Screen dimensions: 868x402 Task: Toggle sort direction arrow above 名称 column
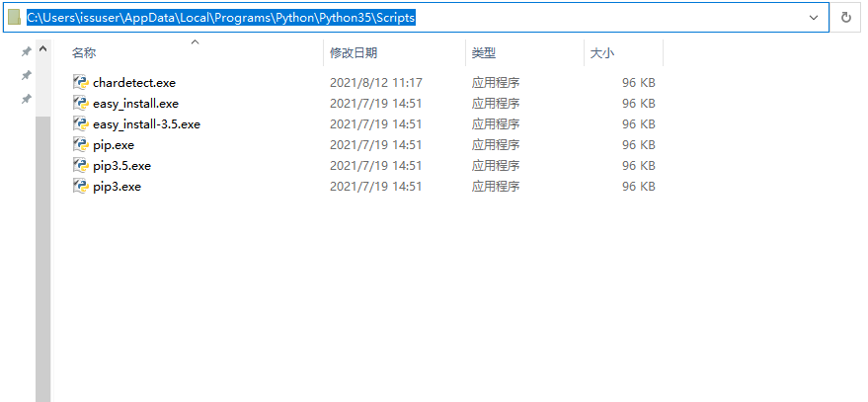[195, 41]
